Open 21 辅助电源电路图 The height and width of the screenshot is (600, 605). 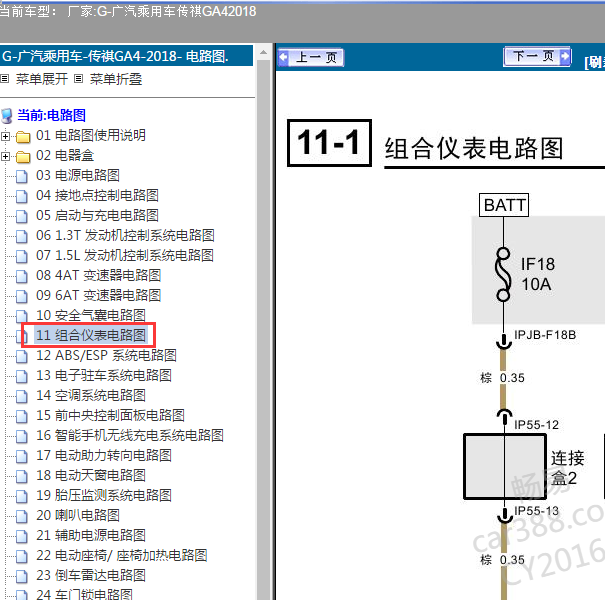(x=91, y=536)
